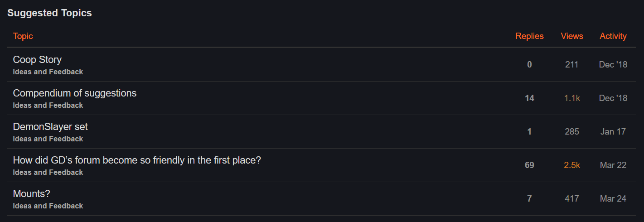Open Ideas and Feedback category under Coop Story
The height and width of the screenshot is (222, 644).
click(x=48, y=72)
